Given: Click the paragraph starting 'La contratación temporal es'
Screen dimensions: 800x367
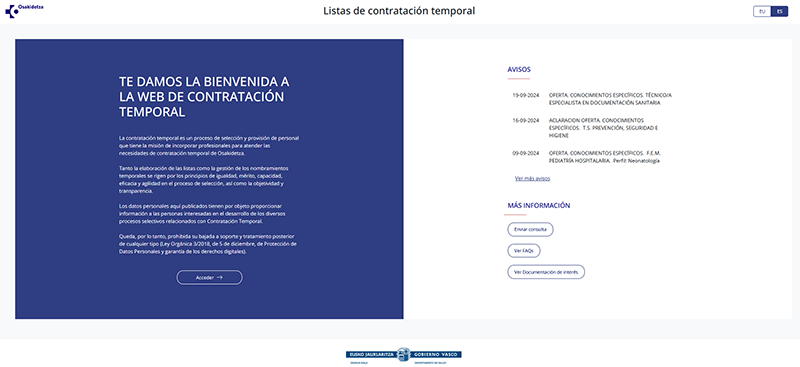Looking at the screenshot, I should coord(209,145).
